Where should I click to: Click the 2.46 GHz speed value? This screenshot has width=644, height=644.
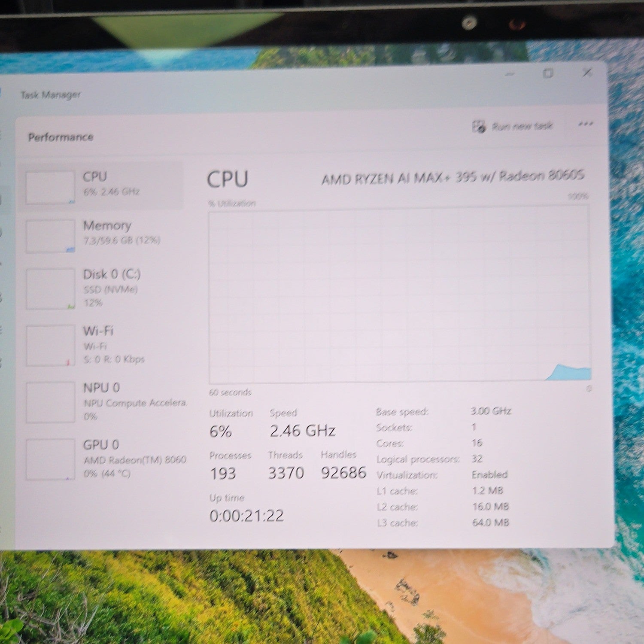click(302, 431)
